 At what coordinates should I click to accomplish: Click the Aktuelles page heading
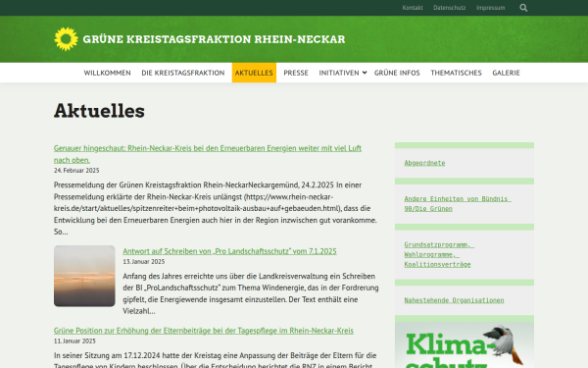pos(99,111)
